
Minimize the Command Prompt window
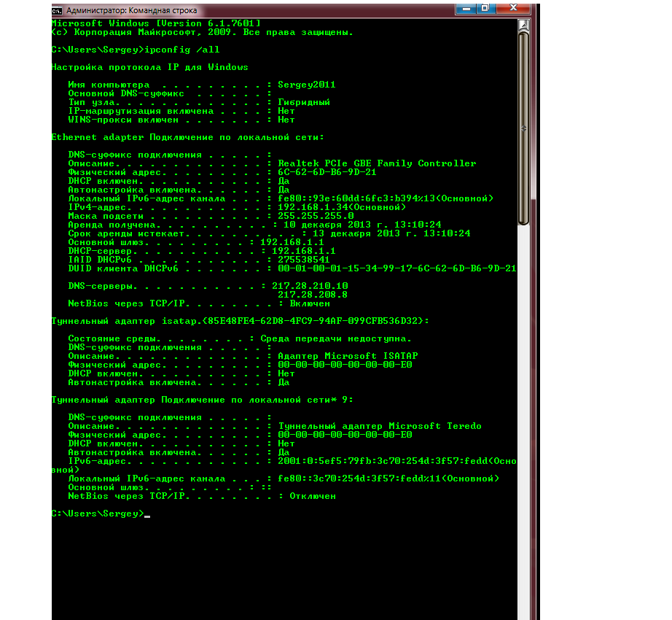coord(466,8)
